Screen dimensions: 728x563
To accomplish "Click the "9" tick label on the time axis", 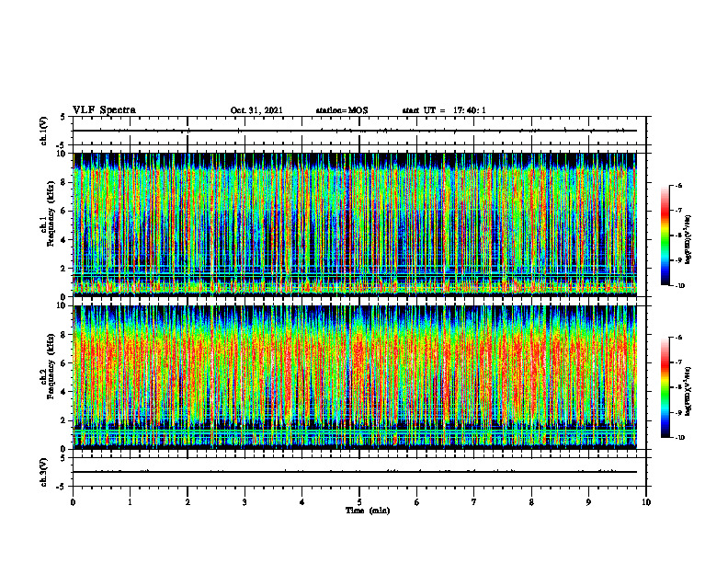I will [x=588, y=502].
